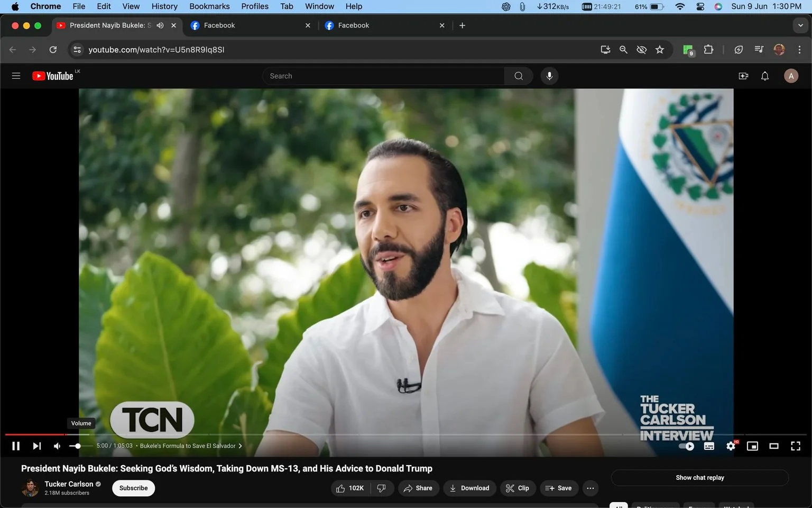The width and height of the screenshot is (812, 508).
Task: Close the President Nayib Bukele tab
Action: [173, 25]
